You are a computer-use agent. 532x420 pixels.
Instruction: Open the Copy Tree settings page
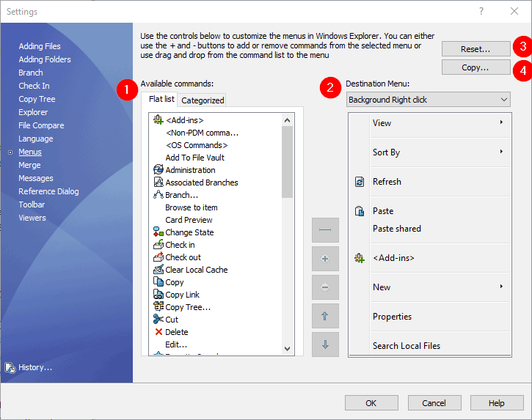coord(37,99)
